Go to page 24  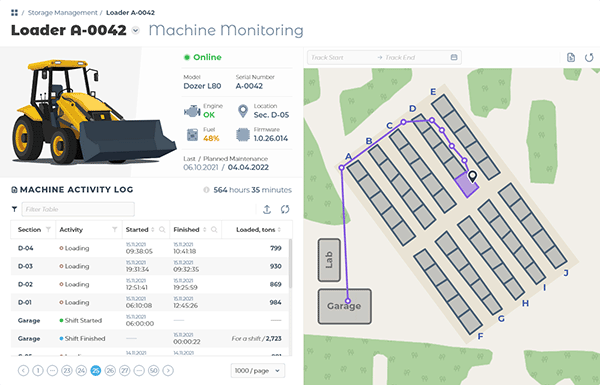pyautogui.click(x=81, y=370)
